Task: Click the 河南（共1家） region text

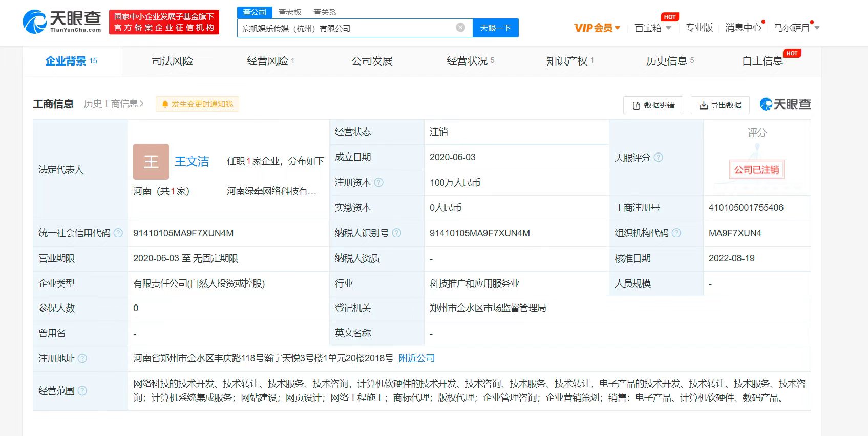Action: tap(161, 191)
